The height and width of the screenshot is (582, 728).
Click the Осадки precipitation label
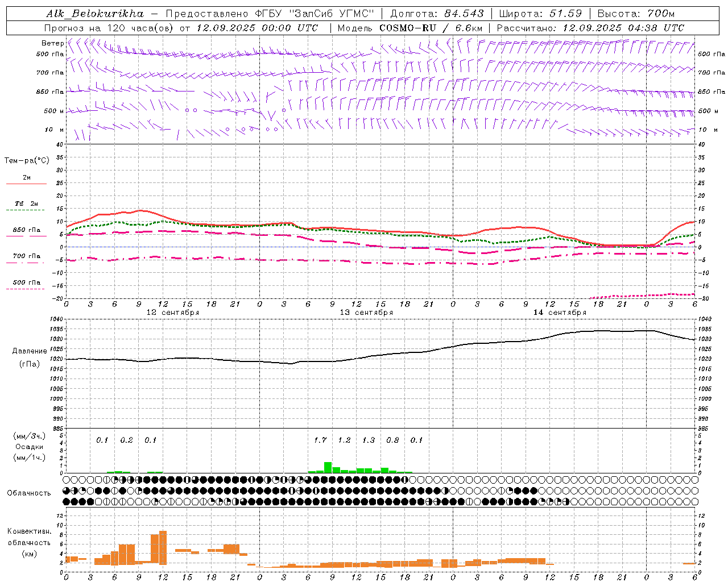click(30, 447)
